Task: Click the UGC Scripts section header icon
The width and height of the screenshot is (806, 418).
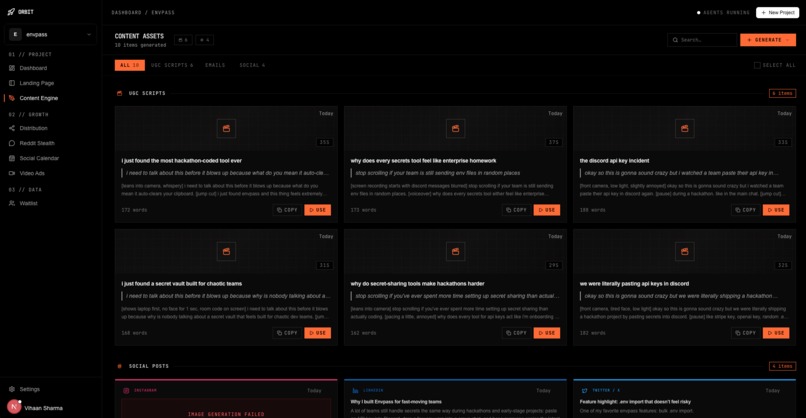Action: click(x=120, y=93)
